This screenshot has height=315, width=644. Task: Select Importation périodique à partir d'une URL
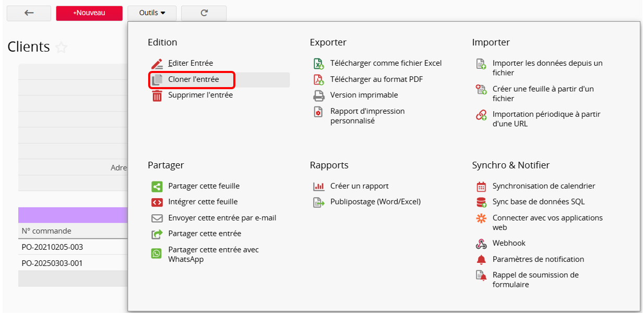pyautogui.click(x=546, y=119)
